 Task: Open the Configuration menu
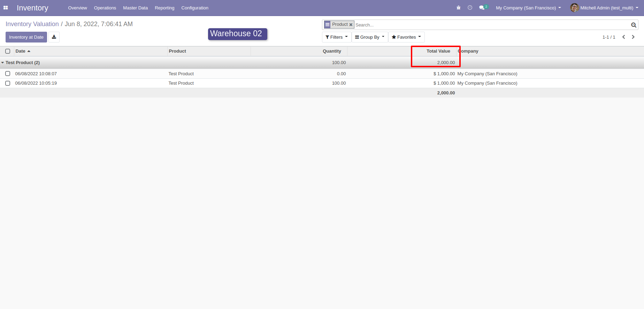coord(195,8)
